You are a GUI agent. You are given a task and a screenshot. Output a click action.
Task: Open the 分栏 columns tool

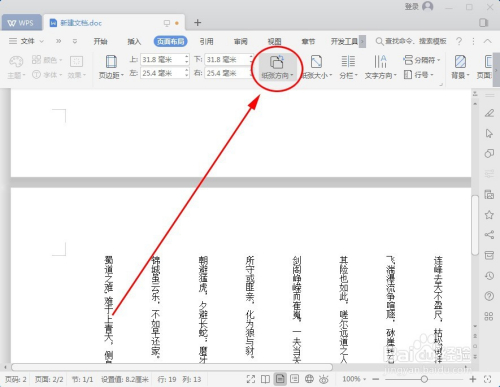(348, 67)
